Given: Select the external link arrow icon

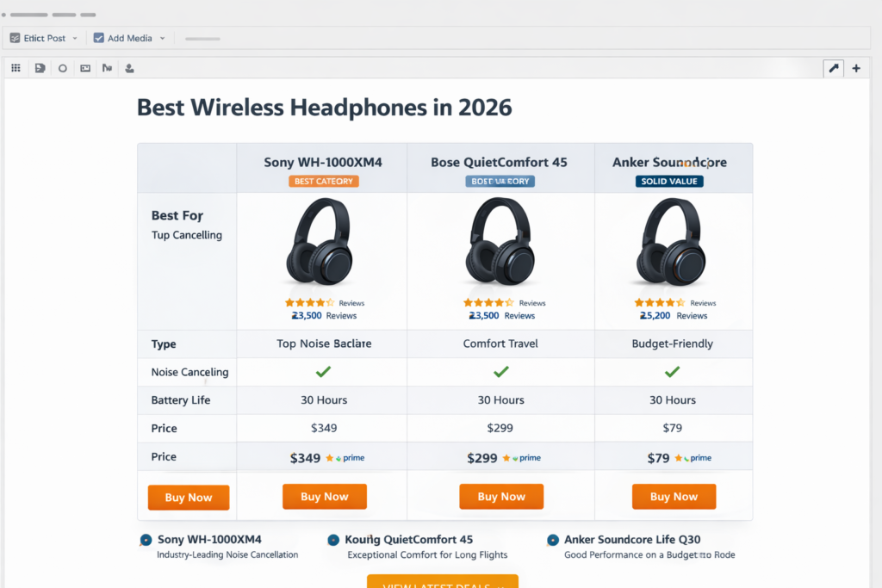Looking at the screenshot, I should click(x=833, y=67).
